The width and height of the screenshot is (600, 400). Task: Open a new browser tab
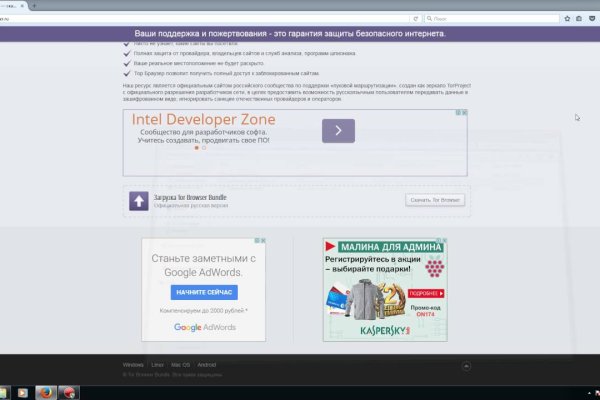(35, 5)
